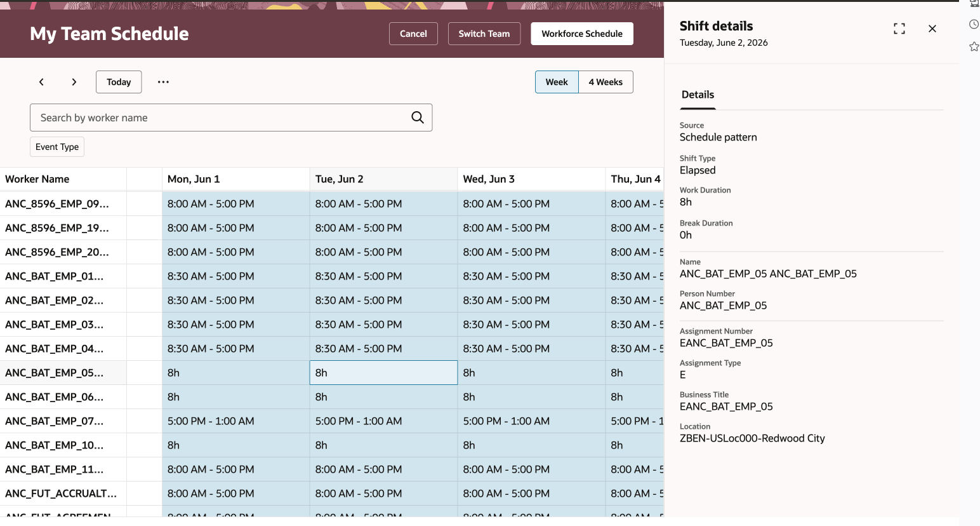Viewport: 980px width, 526px height.
Task: Jump to Today in the schedule
Action: pos(119,82)
